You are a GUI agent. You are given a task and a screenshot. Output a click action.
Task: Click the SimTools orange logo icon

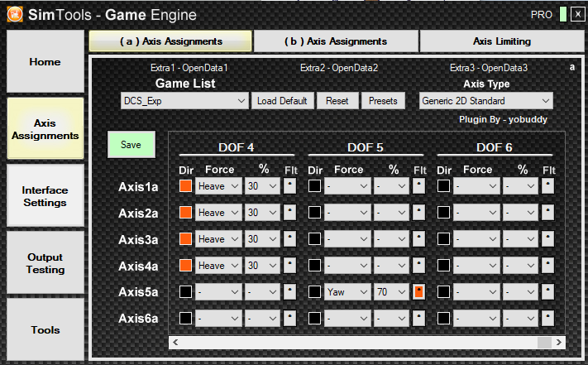pos(15,15)
